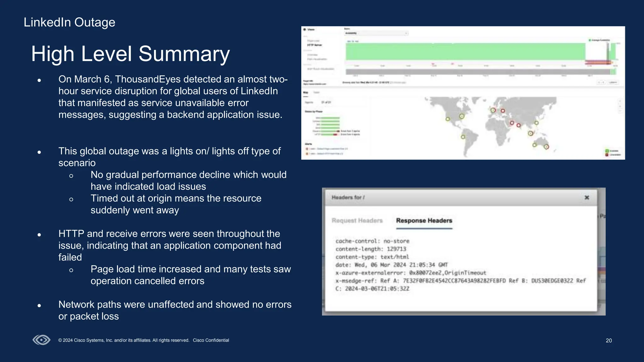The width and height of the screenshot is (644, 362).
Task: Click the High Level Summary heading
Action: coord(130,54)
